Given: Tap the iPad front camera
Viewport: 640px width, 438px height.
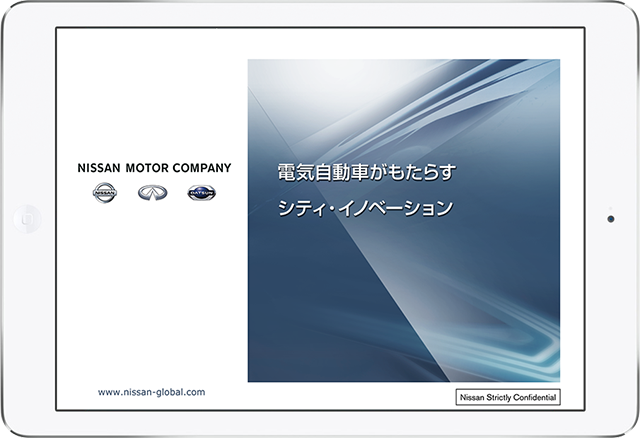Looking at the screenshot, I should click(611, 219).
